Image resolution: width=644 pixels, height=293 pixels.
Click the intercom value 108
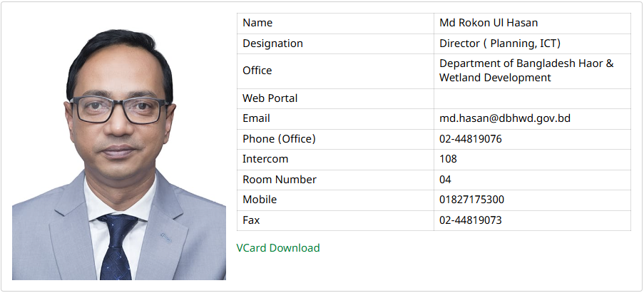[448, 159]
